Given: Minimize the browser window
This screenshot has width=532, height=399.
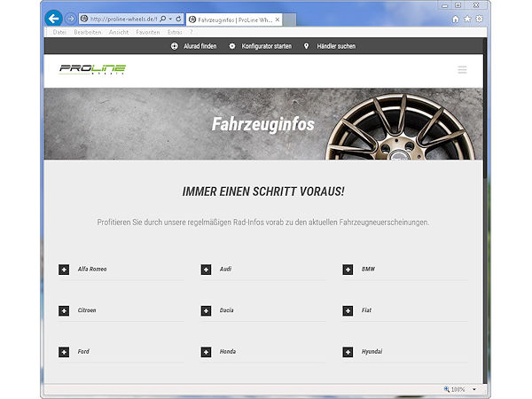Looking at the screenshot, I should [x=445, y=5].
